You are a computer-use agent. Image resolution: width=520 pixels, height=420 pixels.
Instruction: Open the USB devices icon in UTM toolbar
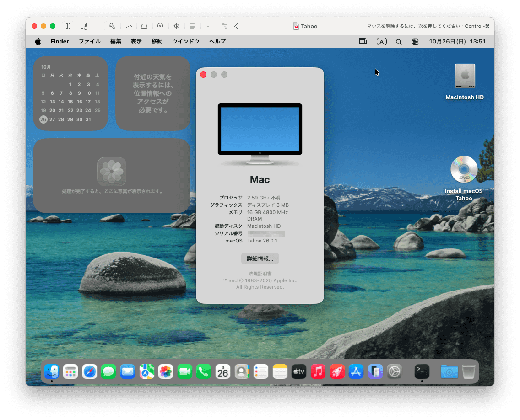160,26
